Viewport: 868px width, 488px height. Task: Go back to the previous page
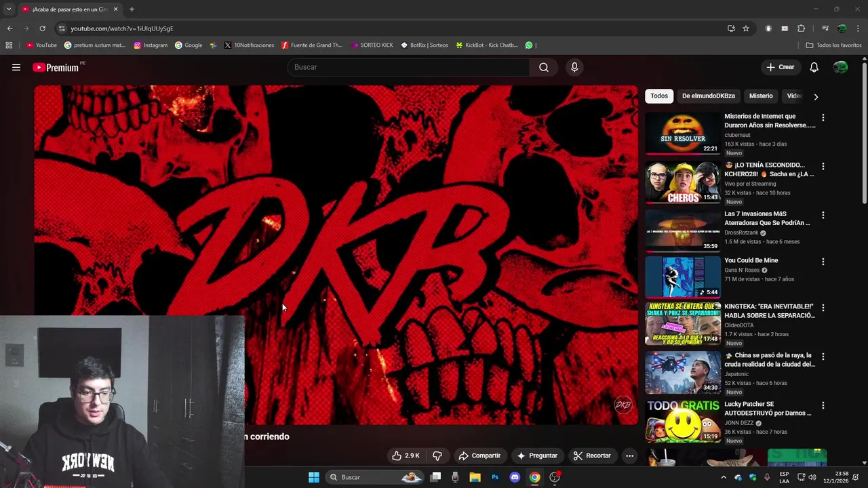pyautogui.click(x=9, y=28)
